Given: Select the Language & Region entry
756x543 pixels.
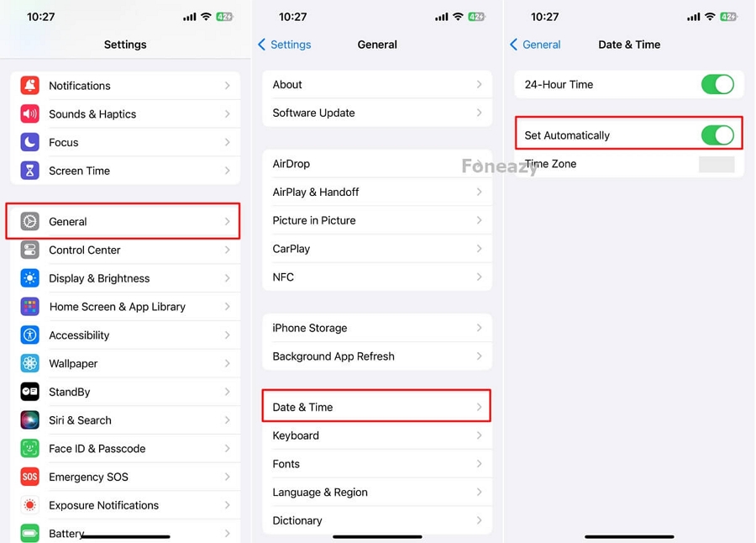Looking at the screenshot, I should point(377,493).
